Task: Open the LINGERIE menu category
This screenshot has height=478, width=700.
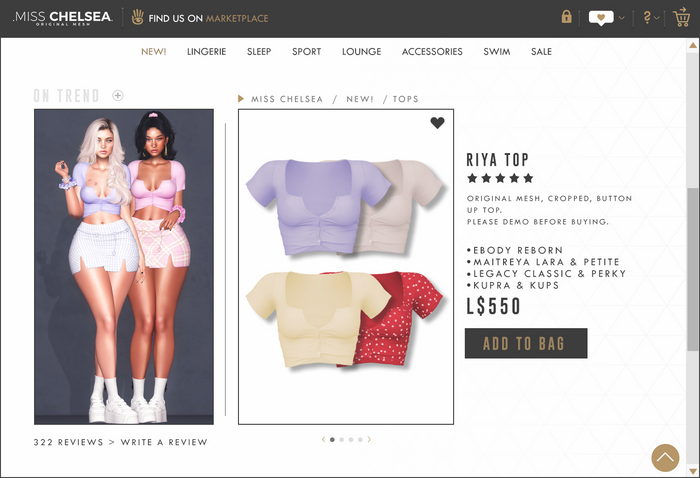Action: coord(206,52)
